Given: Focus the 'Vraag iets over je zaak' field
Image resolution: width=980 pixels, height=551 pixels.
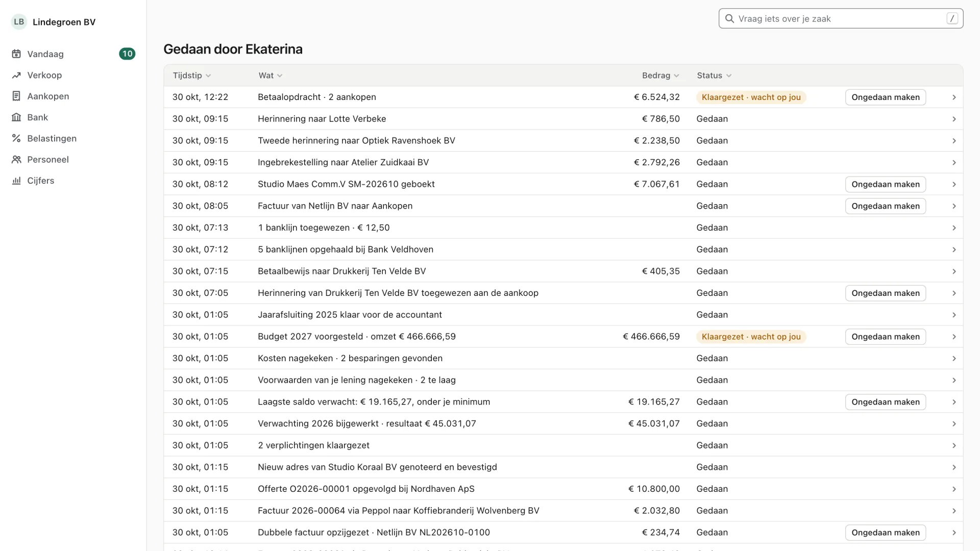Looking at the screenshot, I should 841,19.
